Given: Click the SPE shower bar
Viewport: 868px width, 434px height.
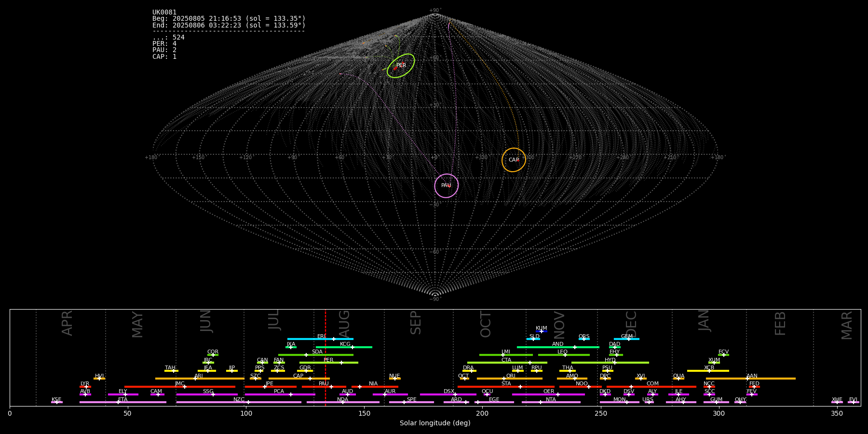Looking at the screenshot, I should click(411, 402).
